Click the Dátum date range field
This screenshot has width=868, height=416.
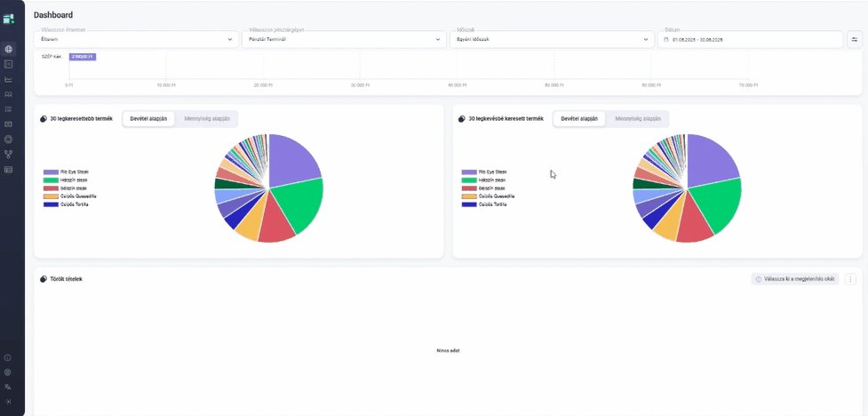tap(750, 39)
